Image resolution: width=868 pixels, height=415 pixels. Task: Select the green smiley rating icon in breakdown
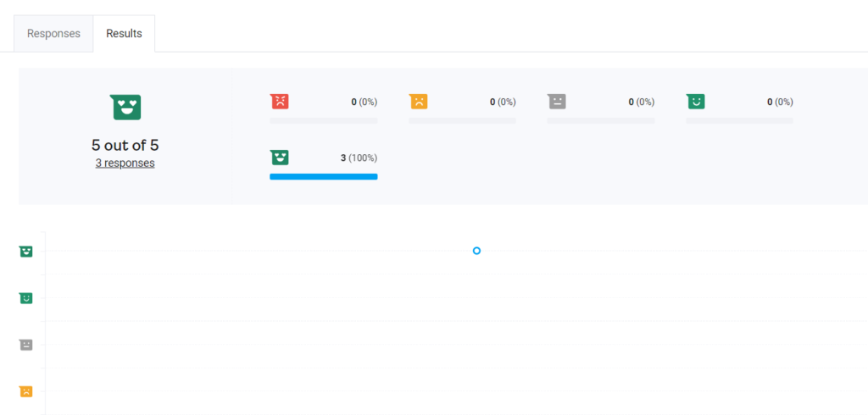[x=695, y=102]
